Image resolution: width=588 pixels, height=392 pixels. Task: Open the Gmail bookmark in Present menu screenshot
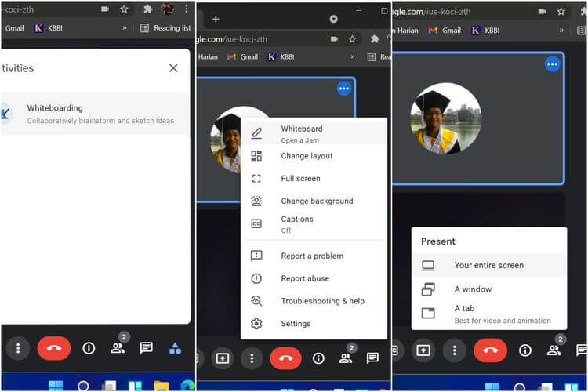(445, 31)
